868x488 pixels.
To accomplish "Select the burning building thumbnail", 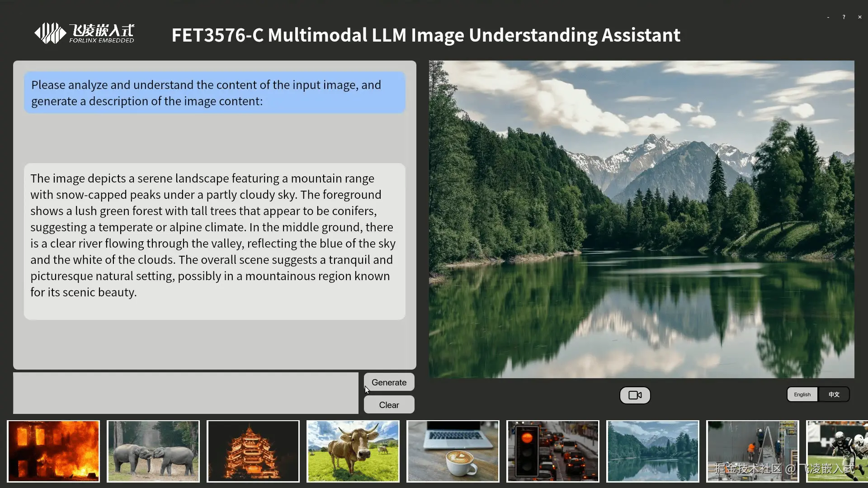I will (53, 451).
